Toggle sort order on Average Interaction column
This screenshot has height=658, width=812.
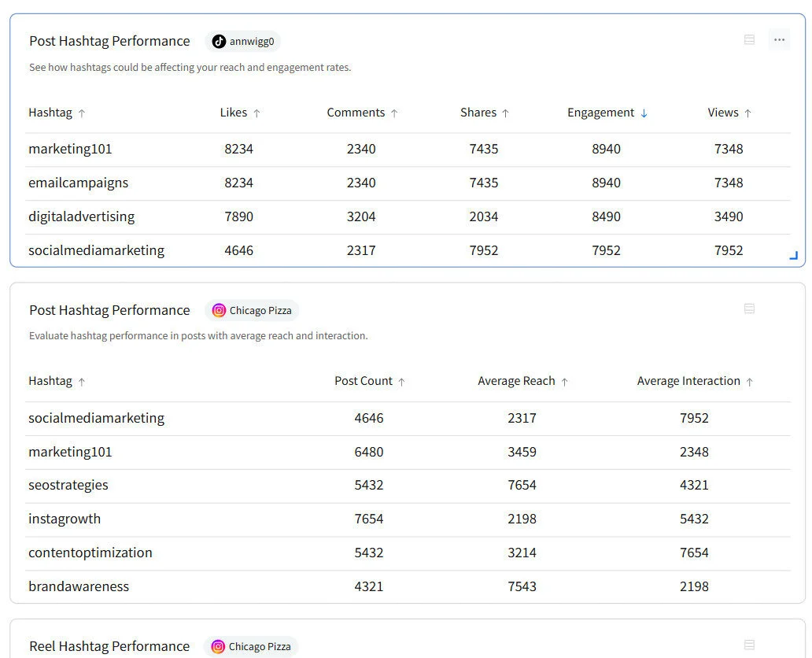[749, 380]
